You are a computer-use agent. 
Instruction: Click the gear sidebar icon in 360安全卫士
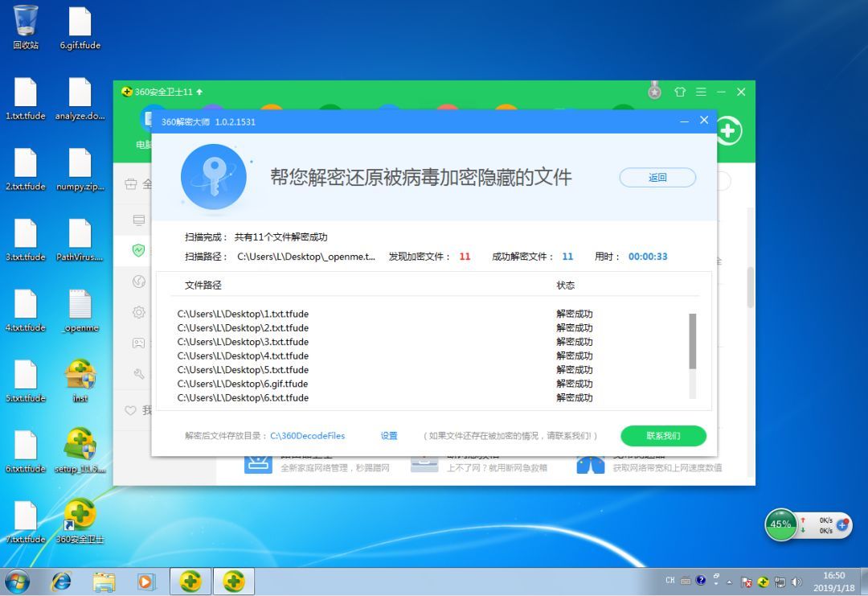pos(138,312)
